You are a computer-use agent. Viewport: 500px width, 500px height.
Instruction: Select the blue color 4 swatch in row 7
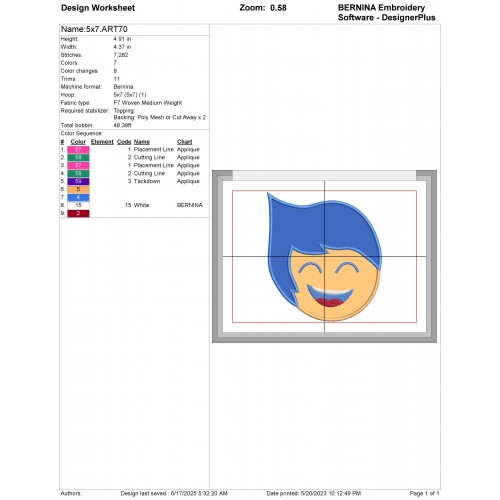(78, 197)
